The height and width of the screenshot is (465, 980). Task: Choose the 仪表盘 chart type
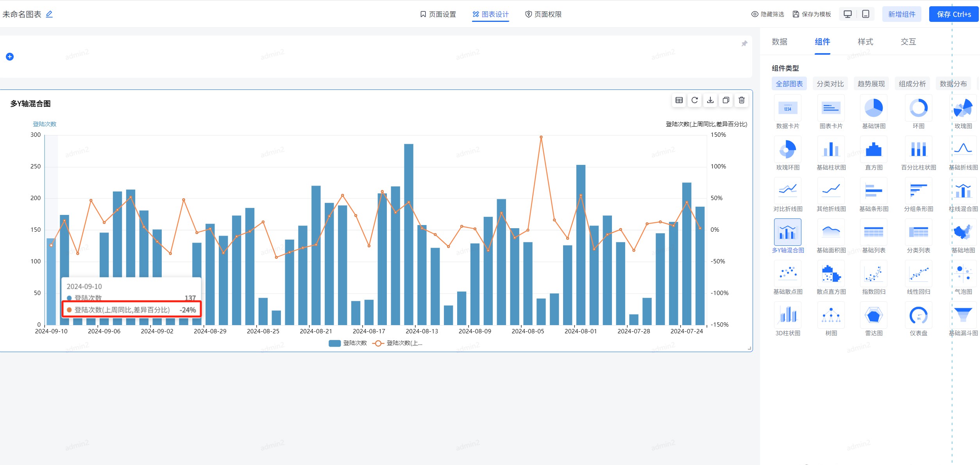tap(919, 320)
